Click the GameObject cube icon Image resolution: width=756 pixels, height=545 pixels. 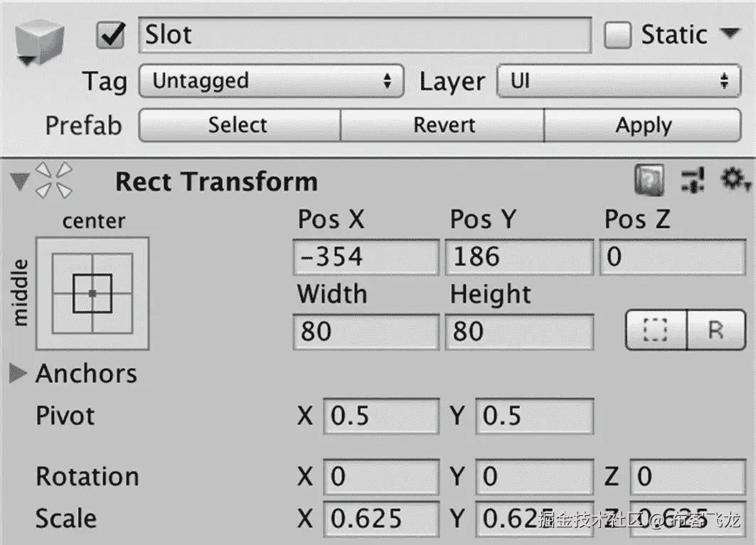tap(41, 36)
